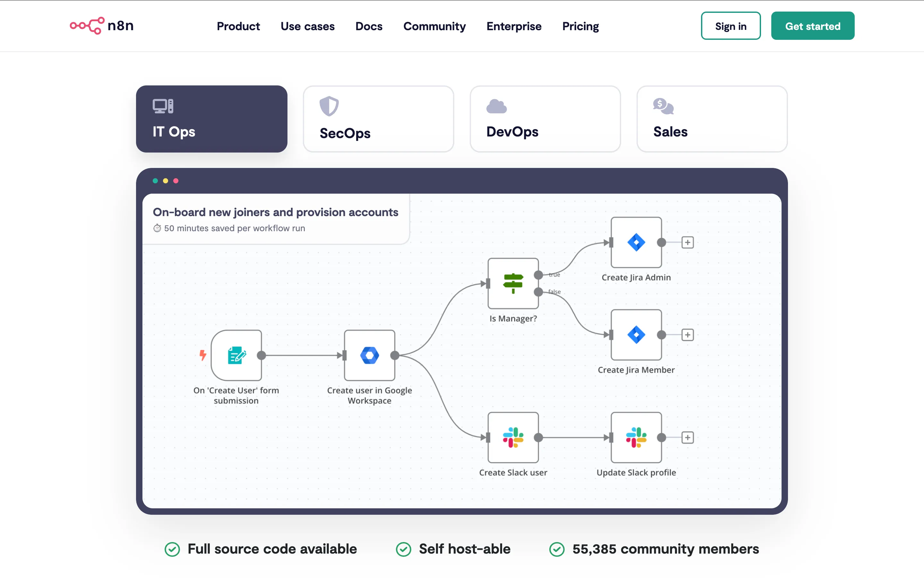Click the 'Create Slack user' label
Image resolution: width=924 pixels, height=578 pixels.
point(513,472)
